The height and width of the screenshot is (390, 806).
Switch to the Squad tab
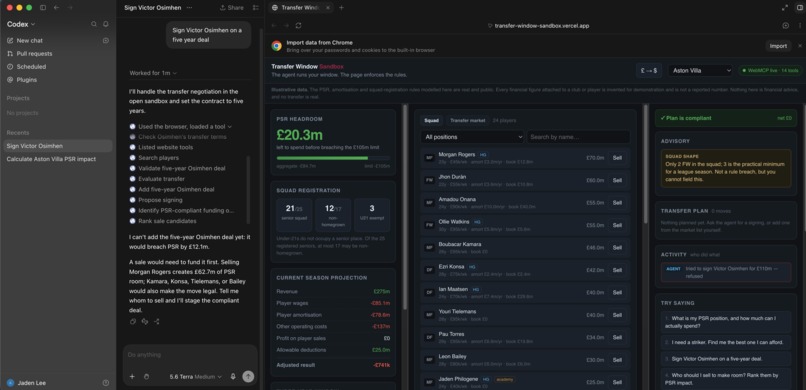coord(431,120)
